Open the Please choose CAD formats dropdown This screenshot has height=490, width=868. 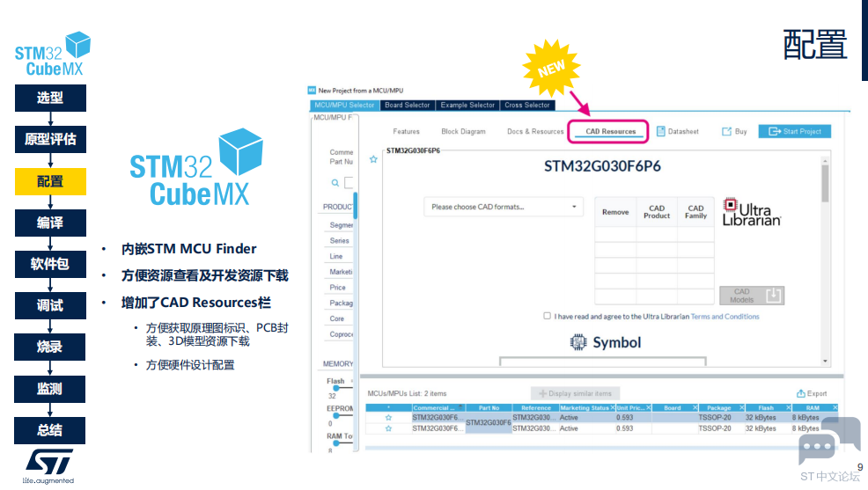[504, 207]
